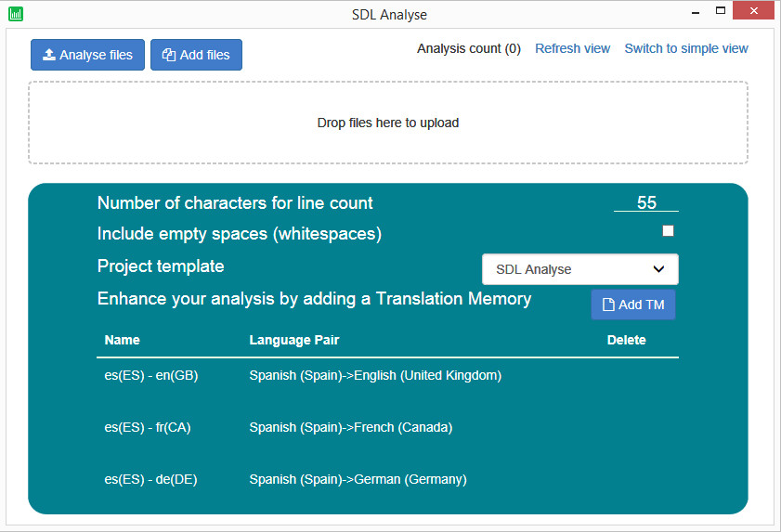
Task: Click the Name column header
Action: 122,340
